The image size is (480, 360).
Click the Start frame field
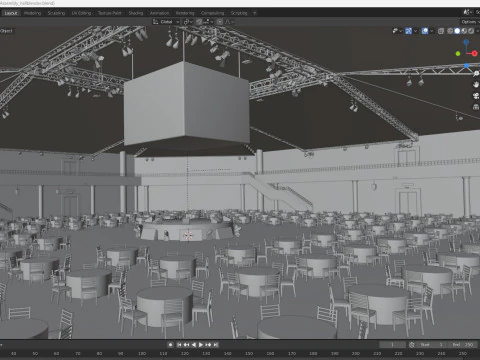point(431,345)
